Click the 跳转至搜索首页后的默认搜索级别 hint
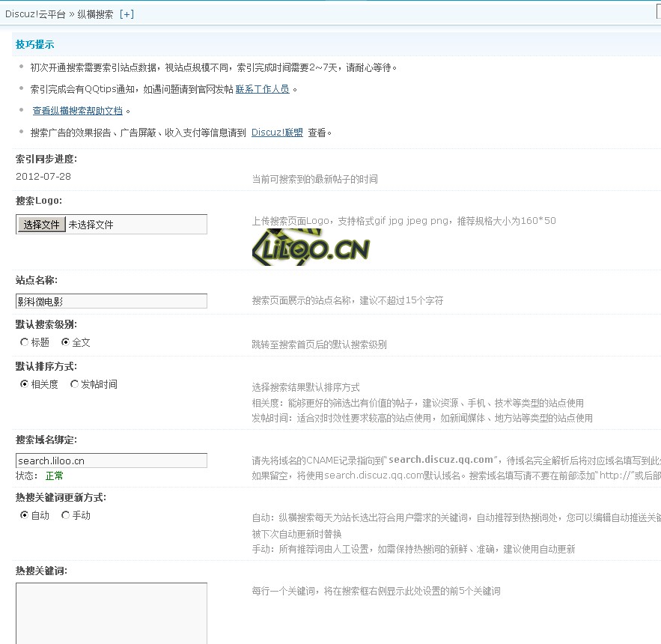This screenshot has height=644, width=661. 319,344
